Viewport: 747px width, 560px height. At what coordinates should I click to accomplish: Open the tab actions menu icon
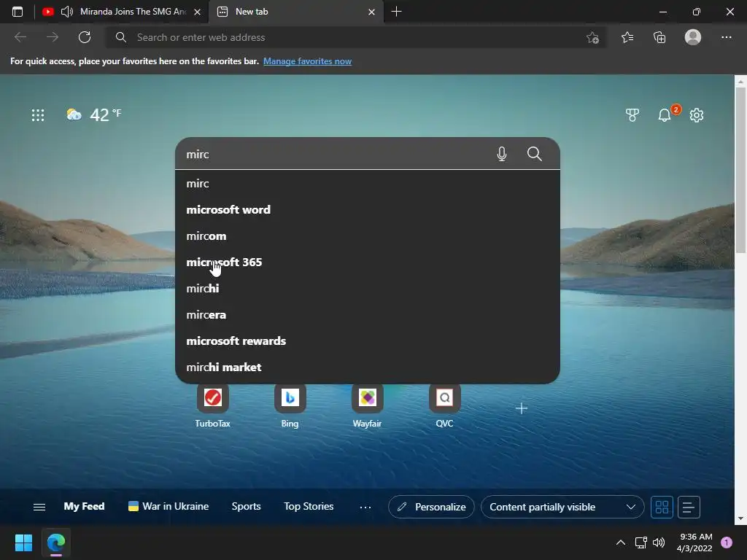18,12
